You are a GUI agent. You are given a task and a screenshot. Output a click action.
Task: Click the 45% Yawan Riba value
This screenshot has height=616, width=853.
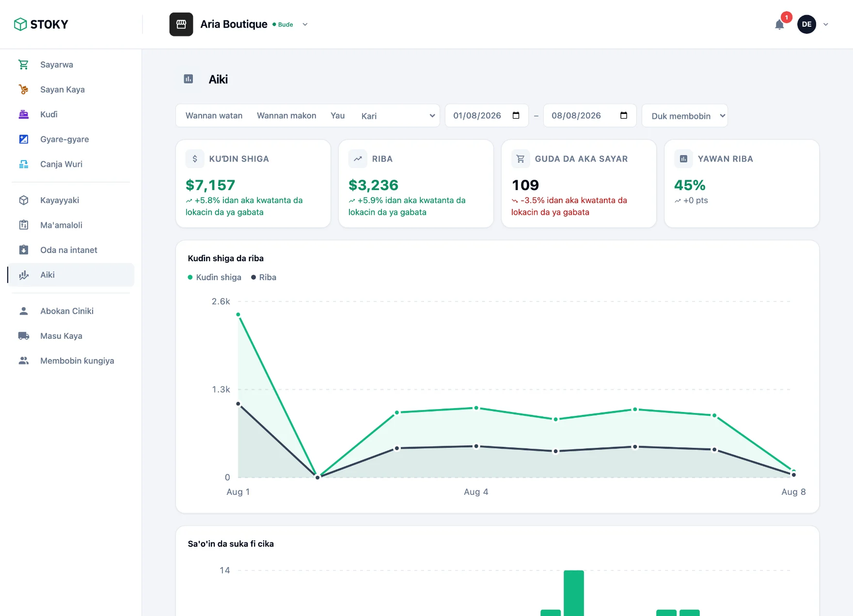tap(690, 185)
